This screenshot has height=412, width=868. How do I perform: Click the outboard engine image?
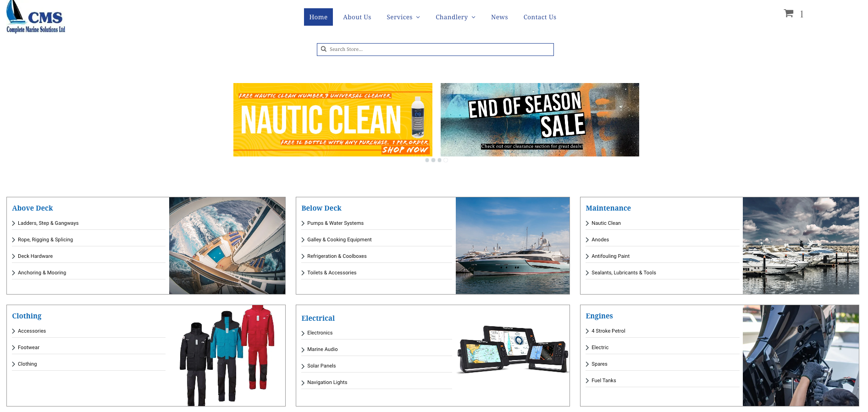[801, 356]
